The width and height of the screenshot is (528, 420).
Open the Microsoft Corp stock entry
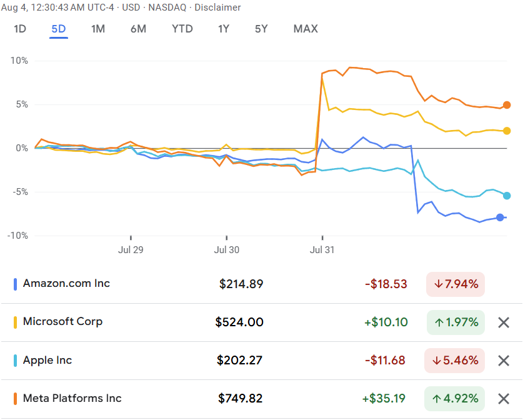pos(62,322)
